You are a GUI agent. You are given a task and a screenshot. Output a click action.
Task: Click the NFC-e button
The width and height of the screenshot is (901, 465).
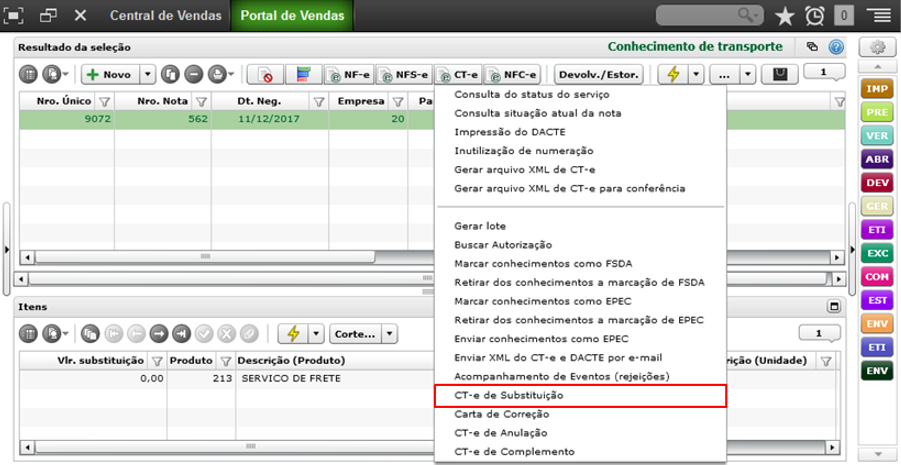point(511,74)
